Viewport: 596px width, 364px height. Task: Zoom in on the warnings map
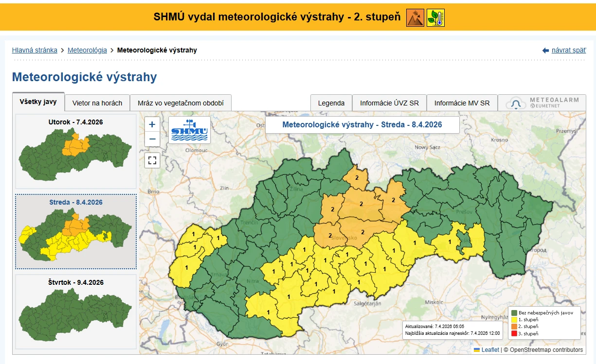point(152,124)
